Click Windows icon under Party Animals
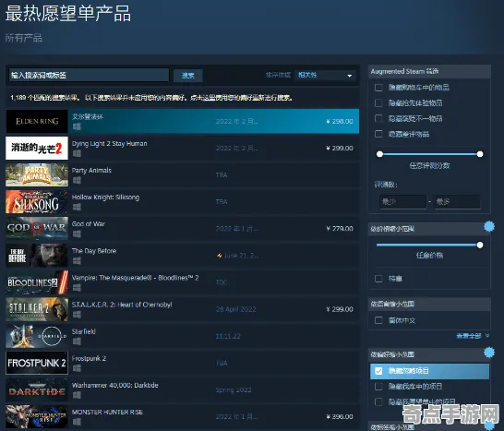This screenshot has width=504, height=431. [77, 180]
